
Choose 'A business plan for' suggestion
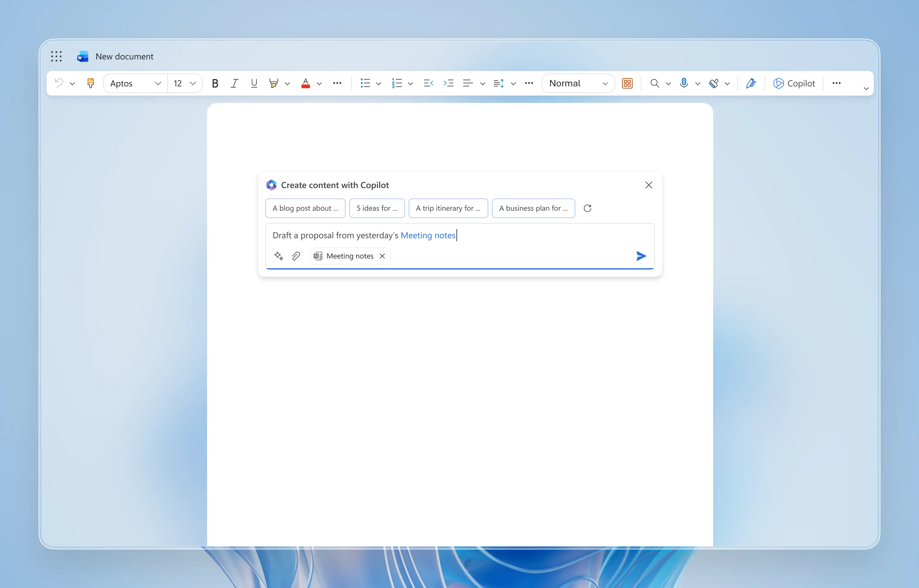(x=533, y=208)
